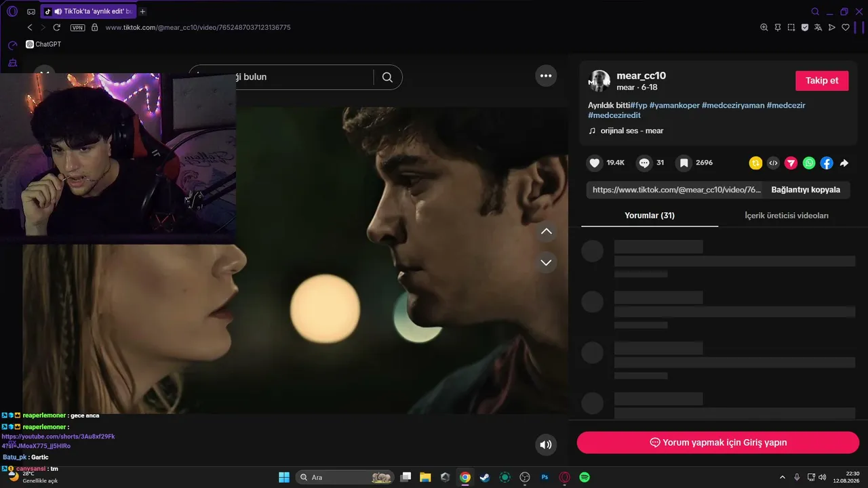Open the mear_cc10 username link
The width and height of the screenshot is (868, 488).
coord(641,76)
